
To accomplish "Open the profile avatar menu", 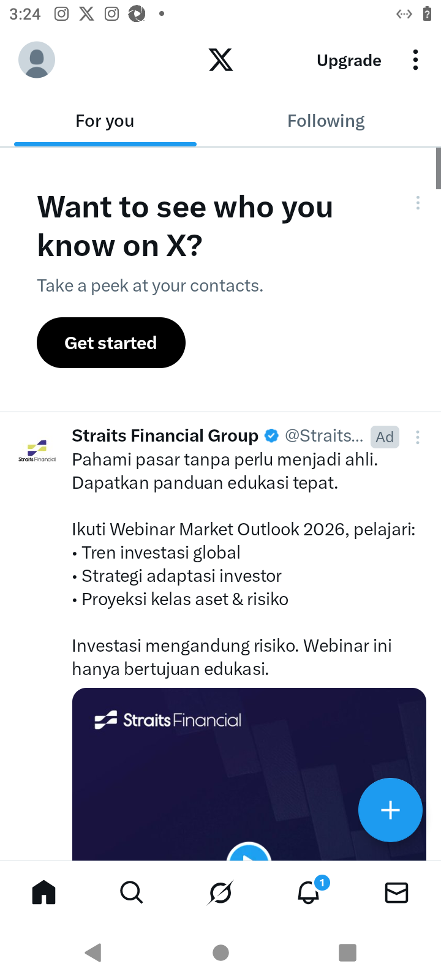I will click(x=37, y=60).
